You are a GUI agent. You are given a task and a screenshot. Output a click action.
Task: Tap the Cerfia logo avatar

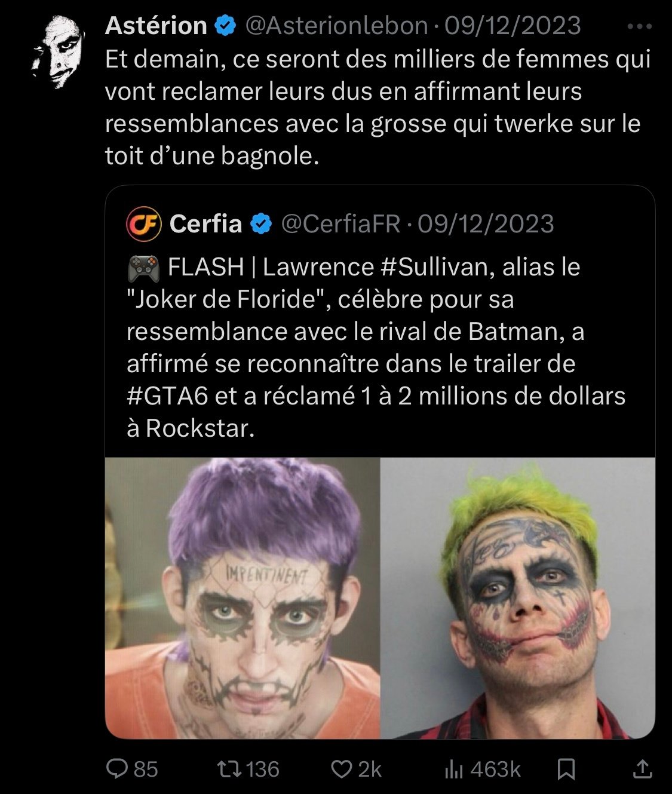tap(143, 224)
